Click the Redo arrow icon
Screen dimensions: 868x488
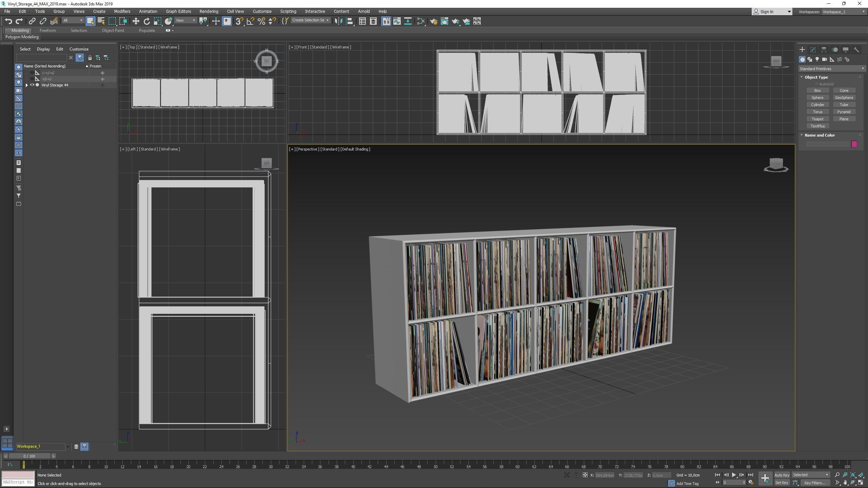19,21
